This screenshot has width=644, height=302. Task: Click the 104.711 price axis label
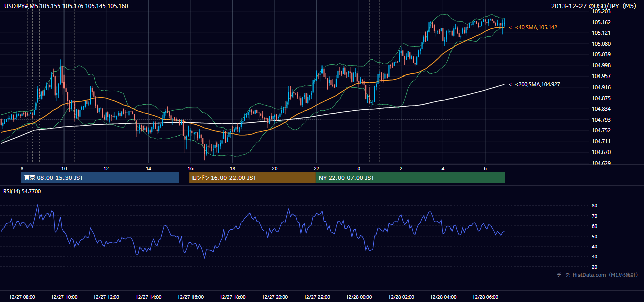pyautogui.click(x=601, y=141)
